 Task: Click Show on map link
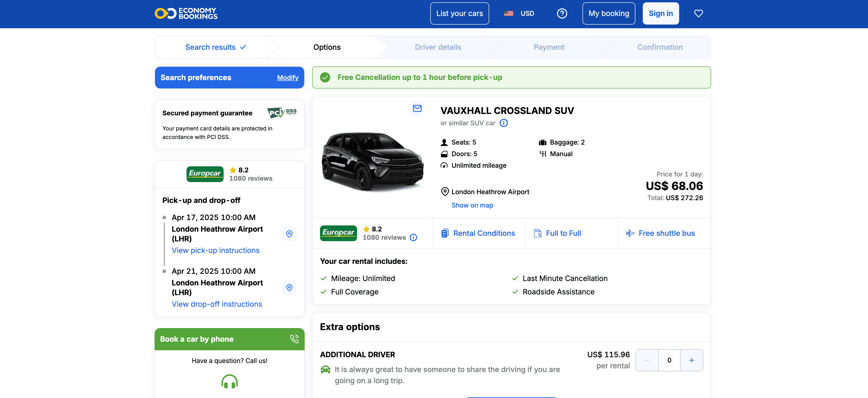pyautogui.click(x=472, y=205)
